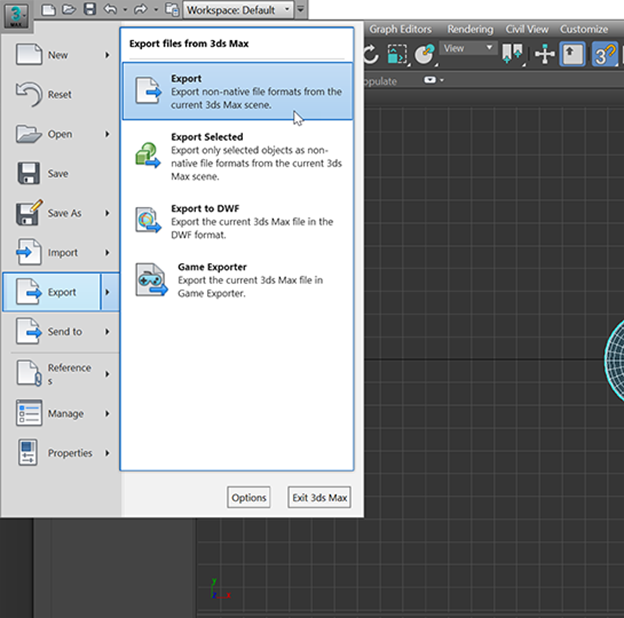The width and height of the screenshot is (624, 618).
Task: Expand the Open submenu arrow
Action: [x=107, y=134]
